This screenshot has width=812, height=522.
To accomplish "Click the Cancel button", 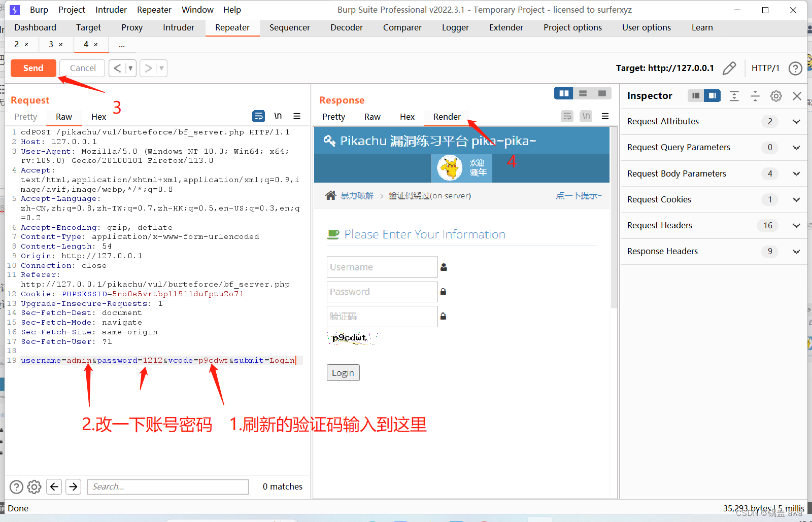I will click(82, 68).
